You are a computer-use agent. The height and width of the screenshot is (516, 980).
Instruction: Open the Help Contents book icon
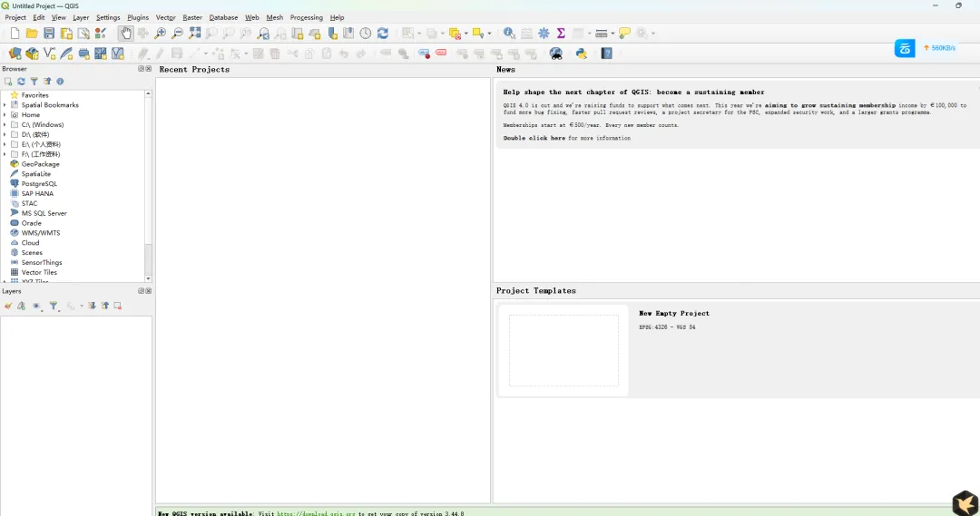[x=607, y=54]
